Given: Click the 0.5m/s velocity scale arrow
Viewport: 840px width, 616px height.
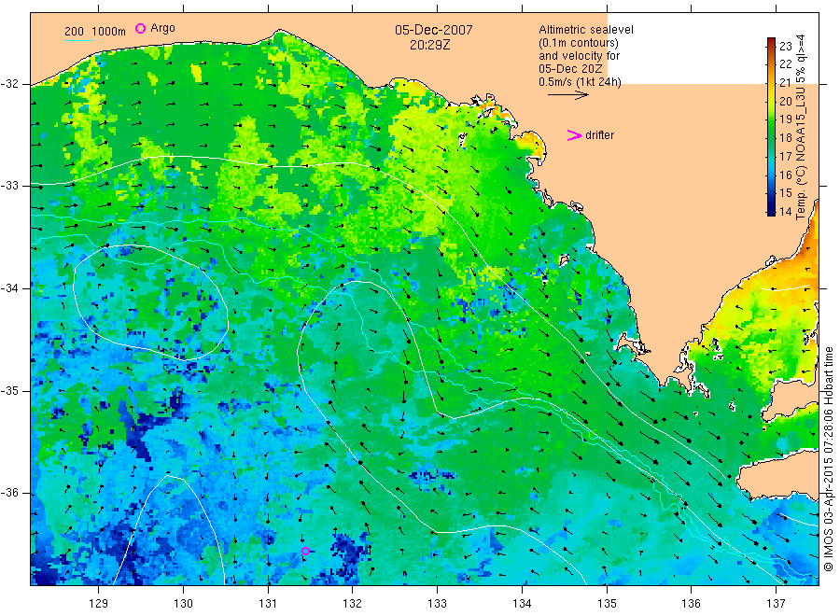Looking at the screenshot, I should 567,95.
